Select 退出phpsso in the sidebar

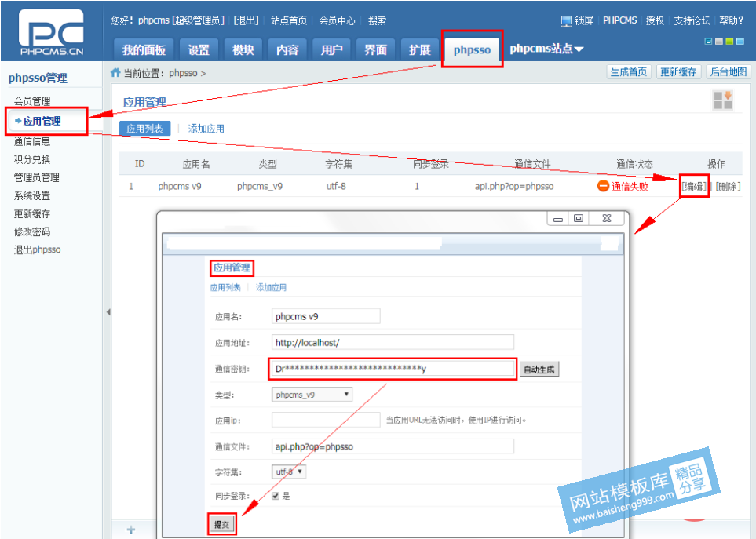pos(37,249)
